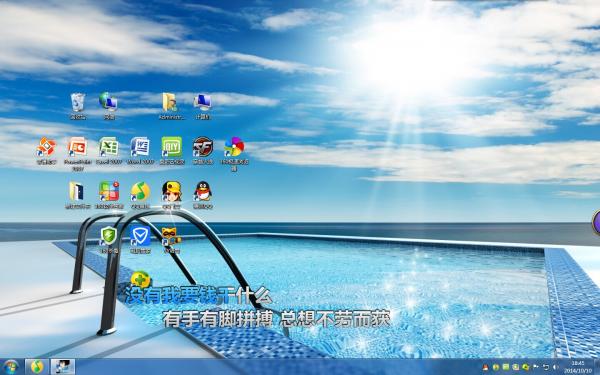Open the clock showing 2014/10/10
This screenshot has height=375, width=600.
(578, 367)
